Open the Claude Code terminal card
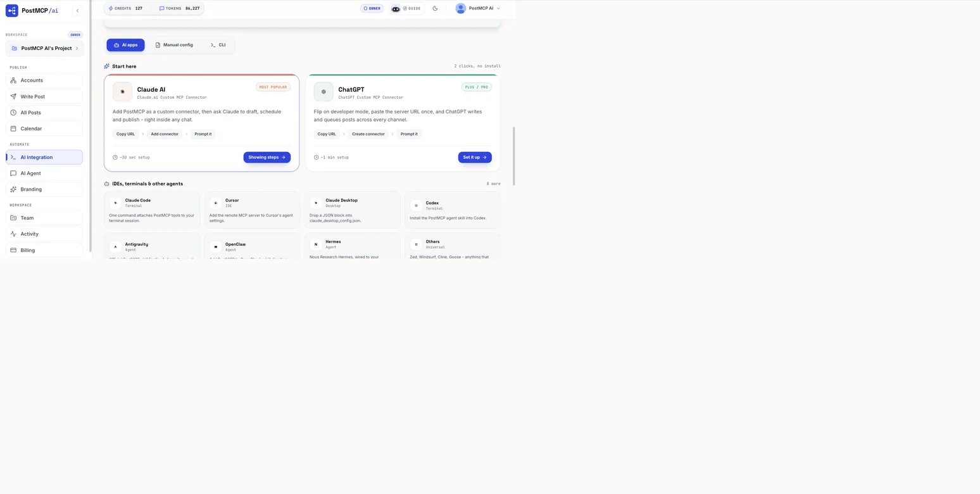 point(152,210)
